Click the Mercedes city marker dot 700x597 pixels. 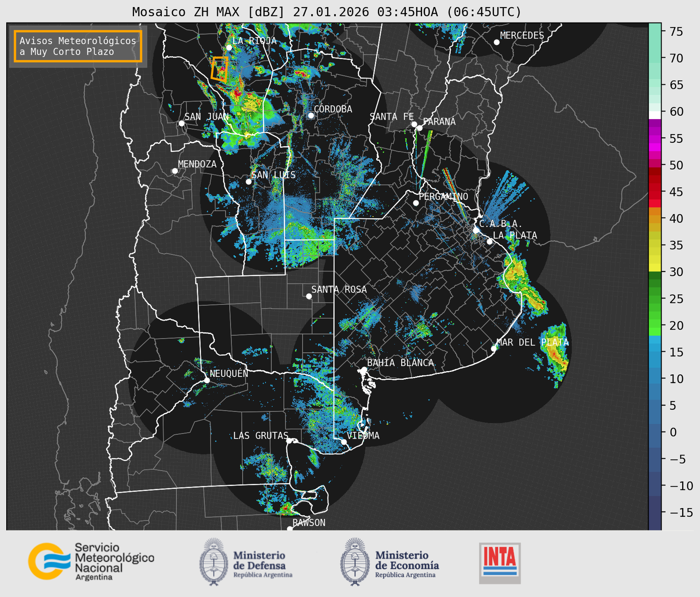497,42
